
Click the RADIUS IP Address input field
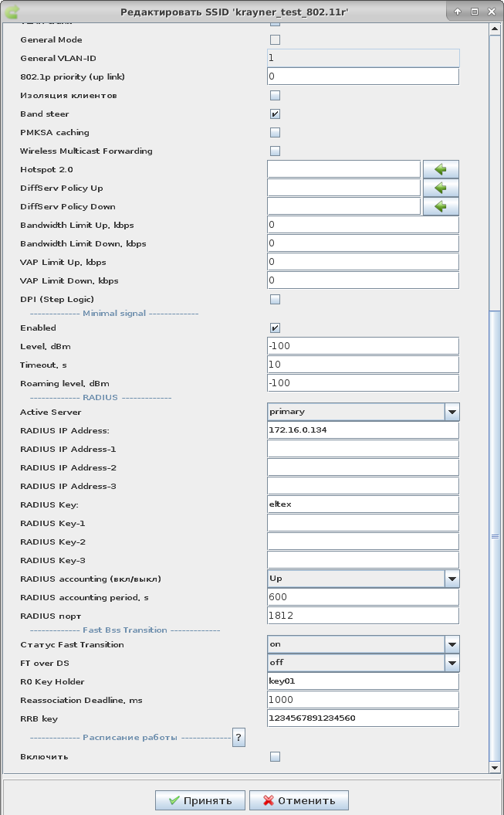click(363, 430)
